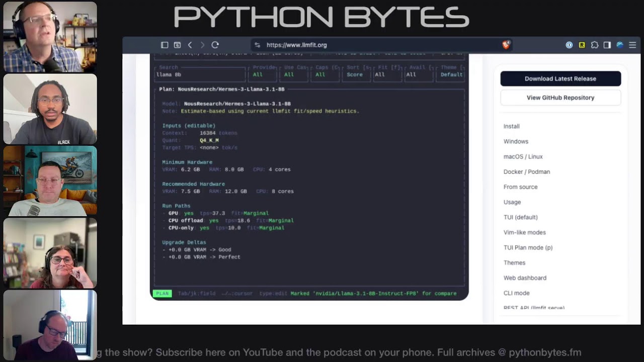
Task: Click the green PLAN mode status badge
Action: point(163,293)
